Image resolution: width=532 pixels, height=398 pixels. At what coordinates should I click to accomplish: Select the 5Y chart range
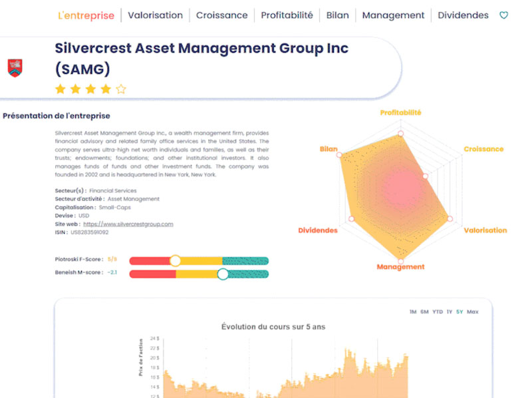point(460,311)
